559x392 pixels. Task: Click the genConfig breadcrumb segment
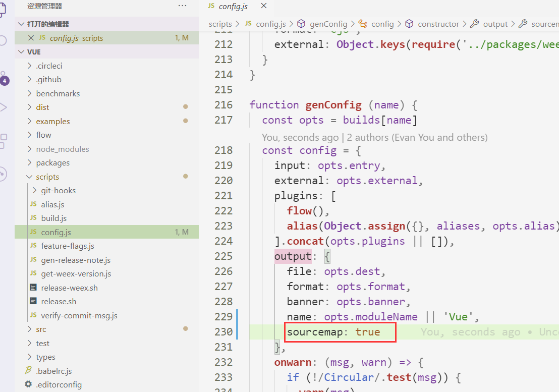point(328,24)
